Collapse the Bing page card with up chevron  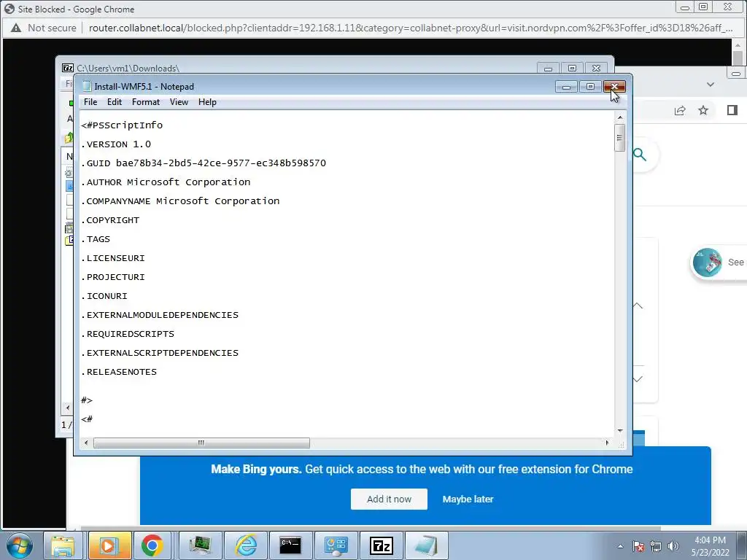pos(638,306)
